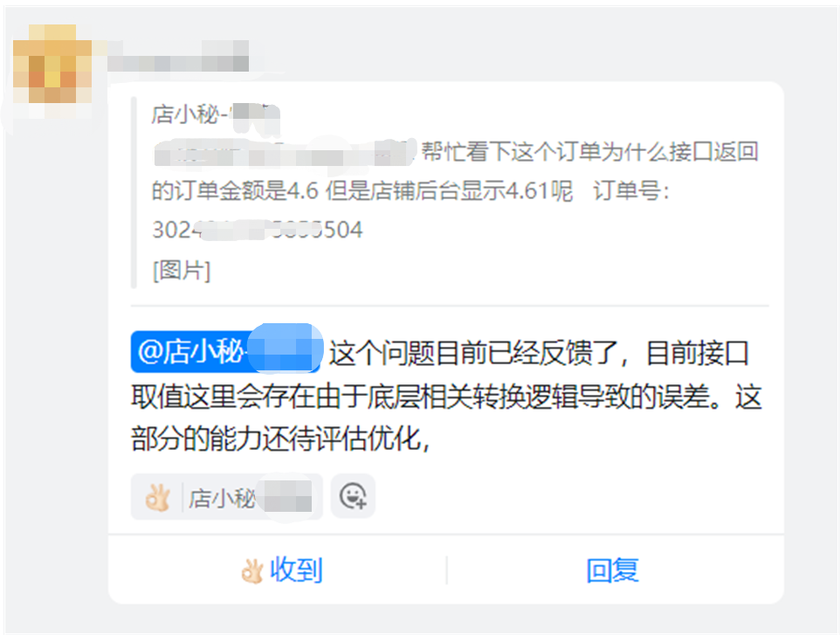The image size is (840, 635).
Task: Click the quoted line mentioning 店铺后台显示4.61
Action: tap(362, 190)
